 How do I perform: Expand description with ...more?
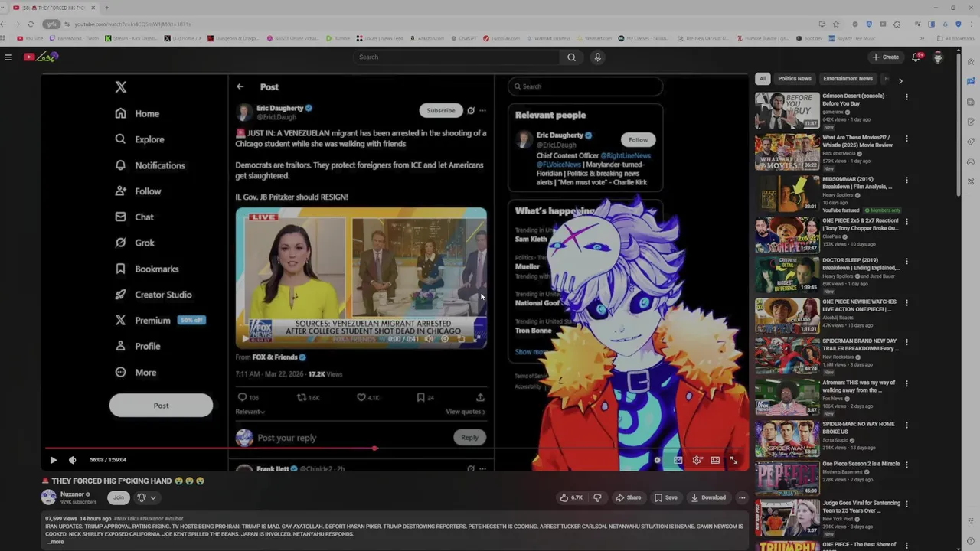coord(55,542)
